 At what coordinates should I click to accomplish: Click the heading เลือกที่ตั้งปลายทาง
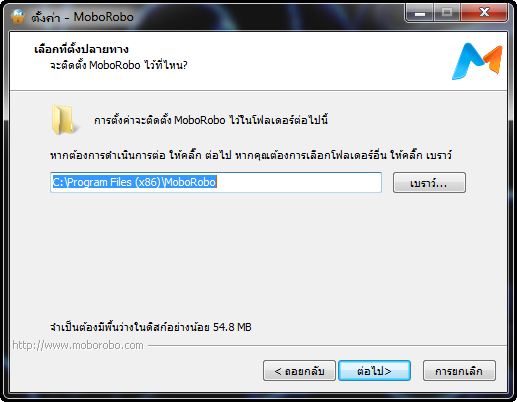[81, 49]
